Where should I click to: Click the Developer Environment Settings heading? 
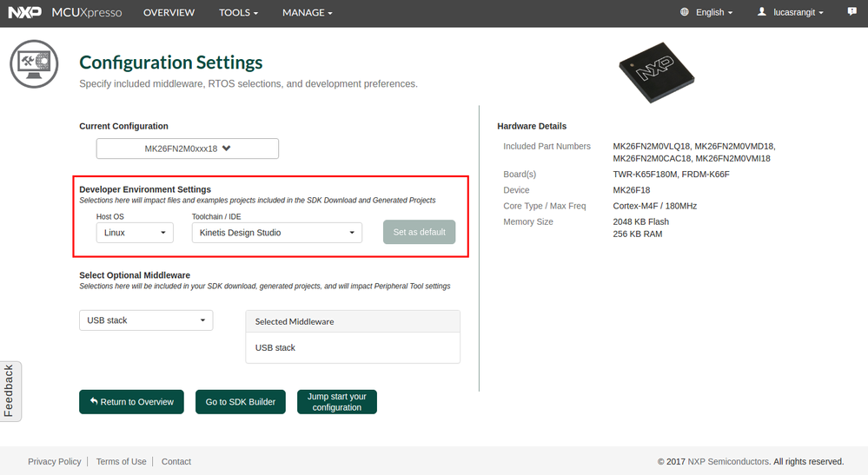pyautogui.click(x=145, y=189)
